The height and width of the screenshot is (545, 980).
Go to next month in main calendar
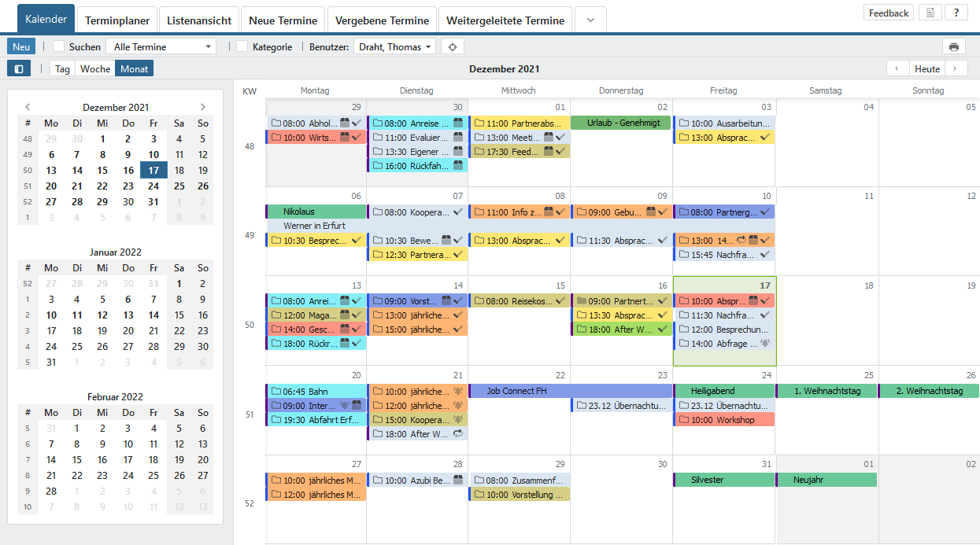(x=956, y=68)
